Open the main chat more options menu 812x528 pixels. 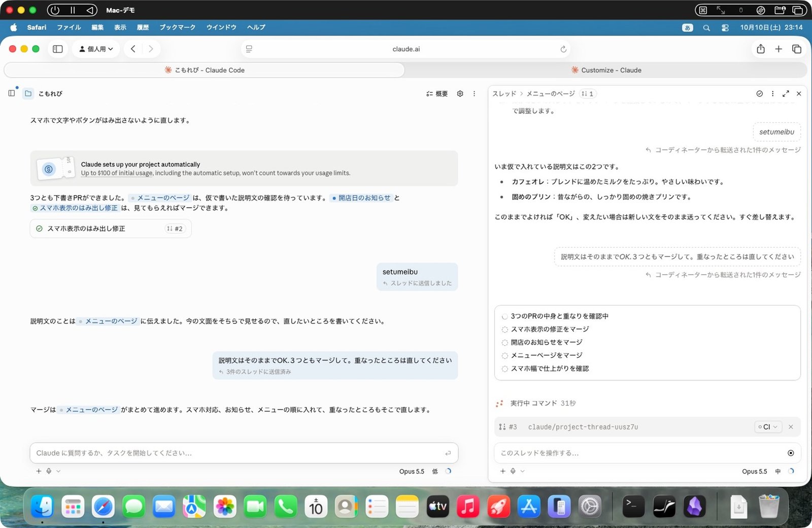(x=474, y=93)
